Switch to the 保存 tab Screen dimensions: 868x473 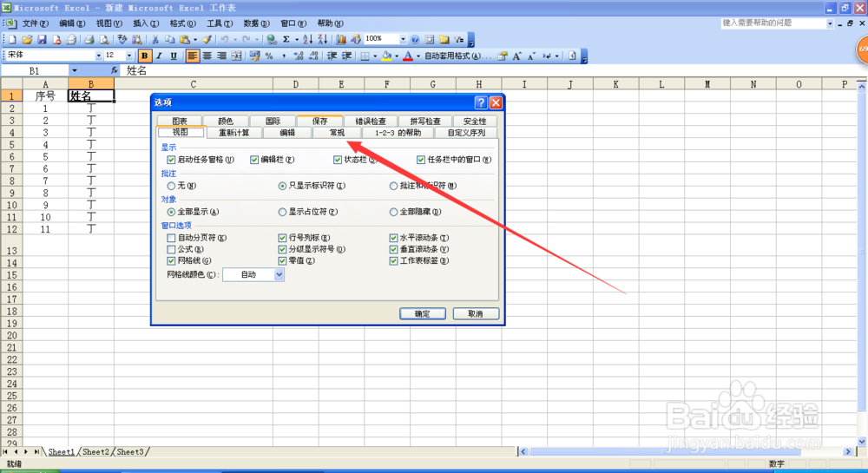[x=319, y=121]
